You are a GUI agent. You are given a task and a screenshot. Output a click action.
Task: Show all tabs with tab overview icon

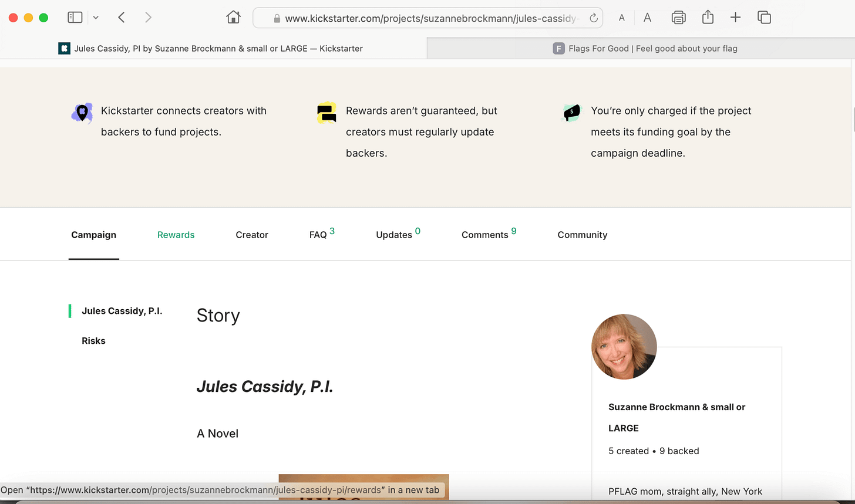(764, 18)
